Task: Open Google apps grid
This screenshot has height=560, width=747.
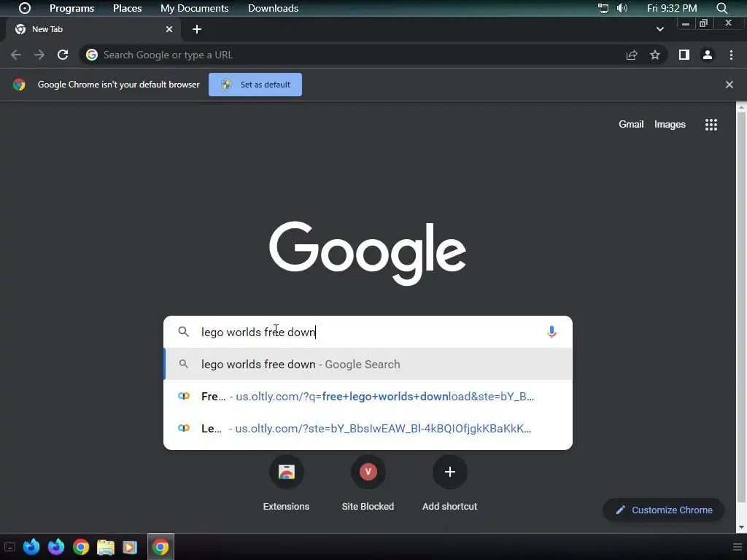Action: (x=711, y=124)
